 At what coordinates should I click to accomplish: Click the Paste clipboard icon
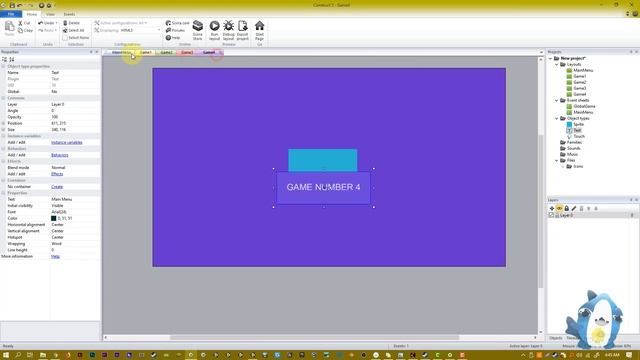coord(9,27)
